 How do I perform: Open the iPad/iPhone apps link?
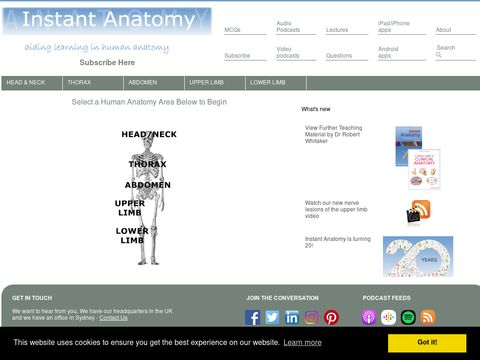pyautogui.click(x=394, y=26)
